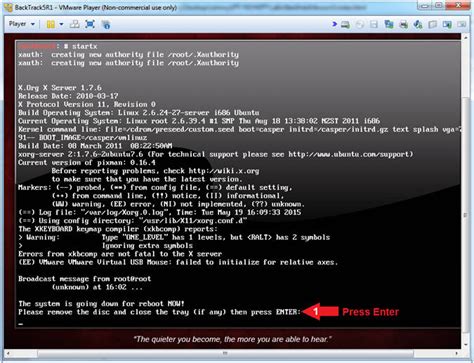Click 'Current version of pixman: 0.16.4'
The image size is (474, 363).
(x=87, y=163)
